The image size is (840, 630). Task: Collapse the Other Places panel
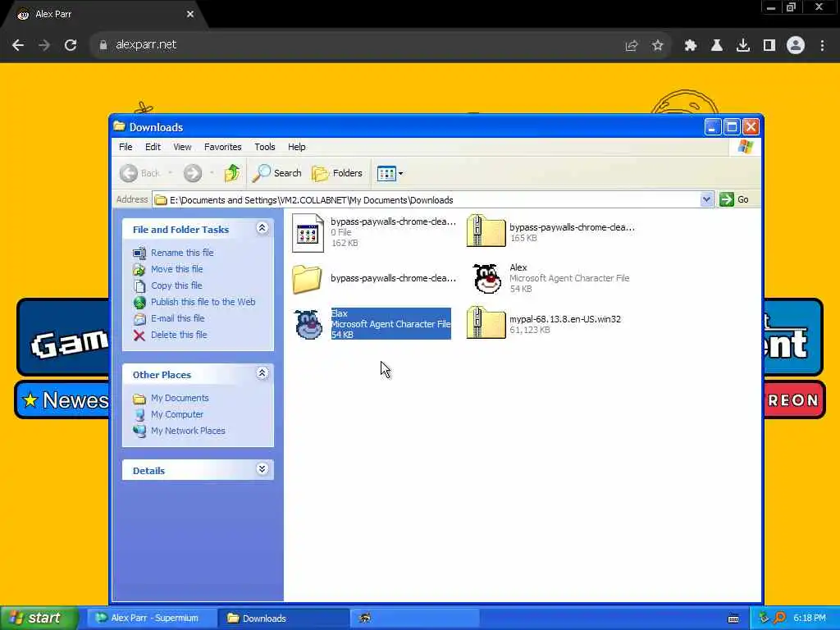point(262,373)
